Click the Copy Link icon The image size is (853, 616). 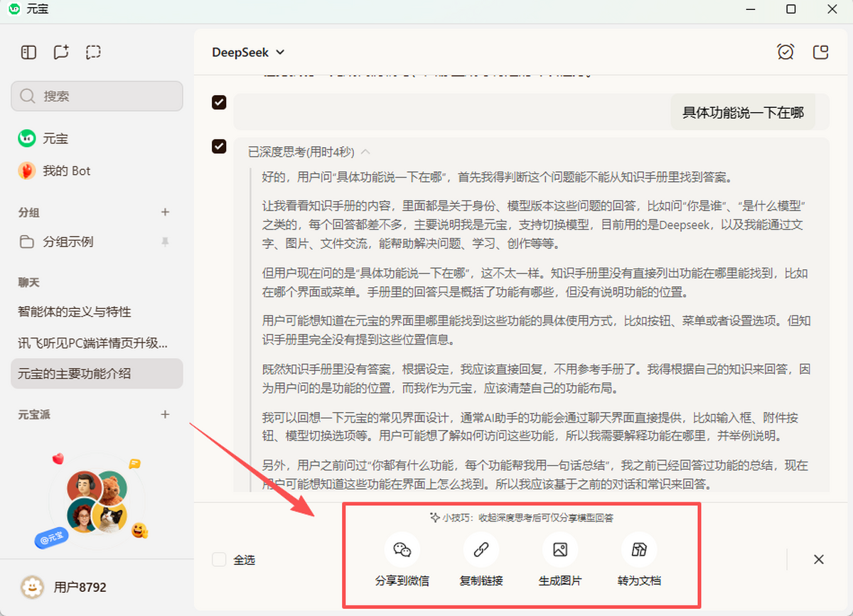(x=481, y=550)
